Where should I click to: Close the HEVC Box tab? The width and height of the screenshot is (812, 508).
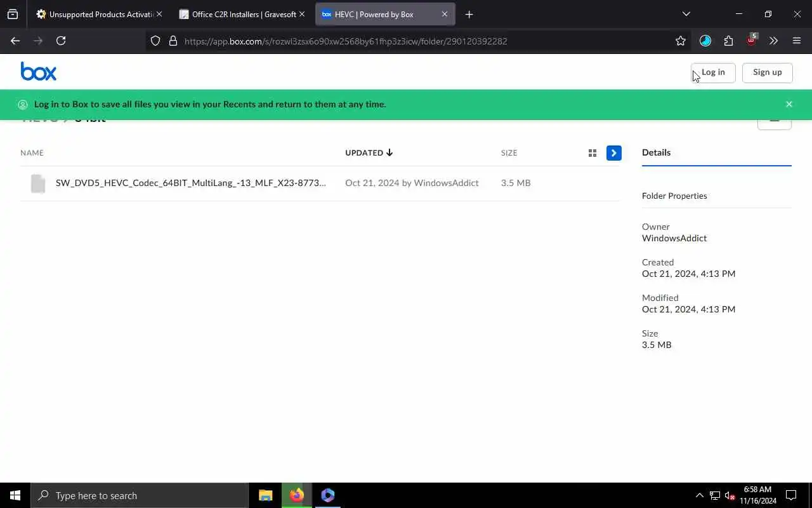pos(444,14)
